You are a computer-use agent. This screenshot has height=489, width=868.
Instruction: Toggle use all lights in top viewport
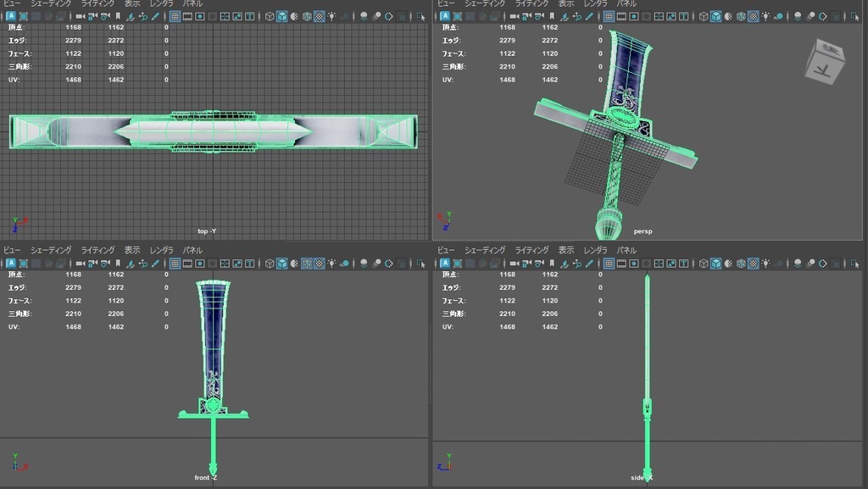pos(331,14)
